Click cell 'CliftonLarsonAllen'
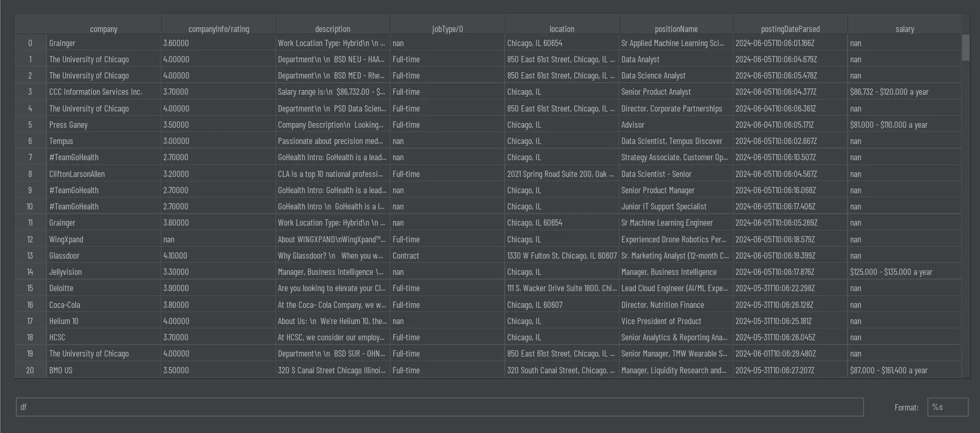 (104, 174)
